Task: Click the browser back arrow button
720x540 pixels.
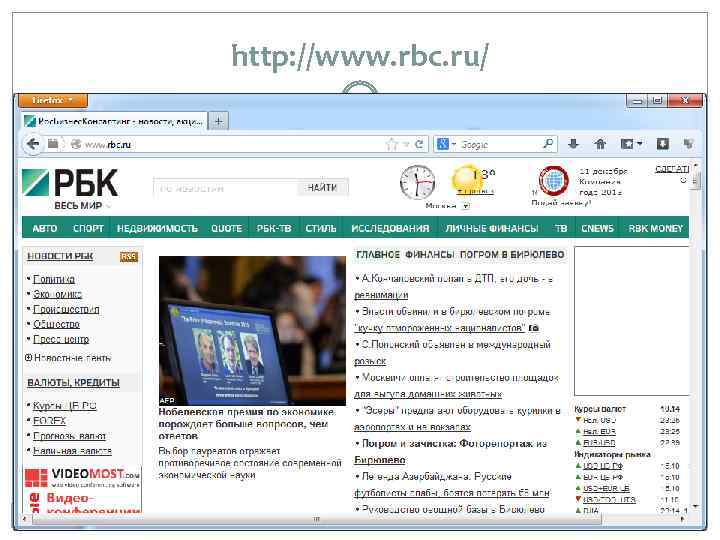Action: click(x=33, y=145)
